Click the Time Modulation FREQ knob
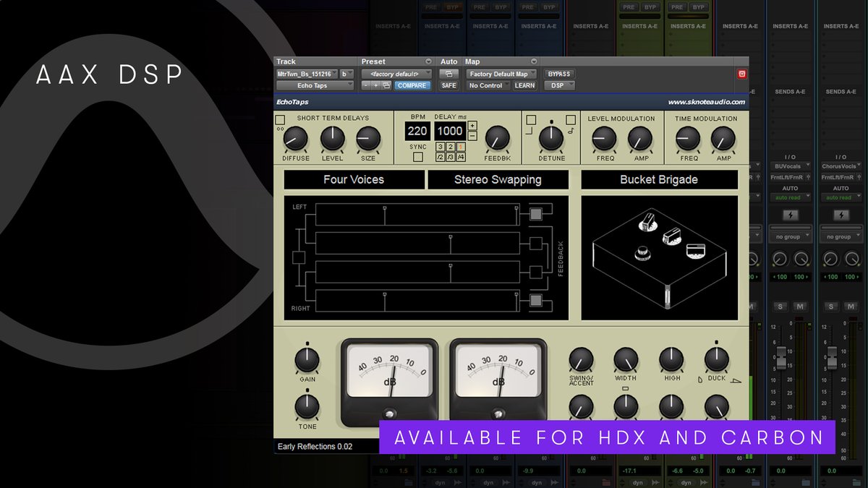Screen dimensions: 868x488 click(x=688, y=139)
